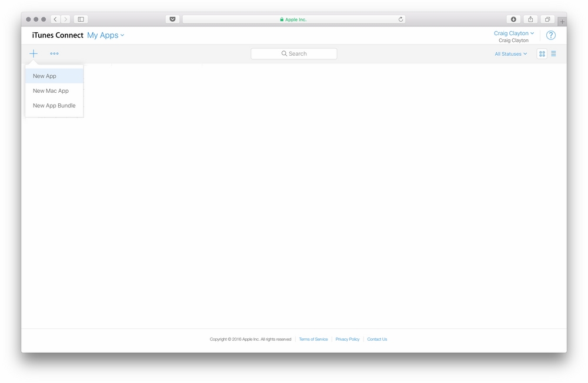588x383 pixels.
Task: Reload the page using refresh icon
Action: 400,19
